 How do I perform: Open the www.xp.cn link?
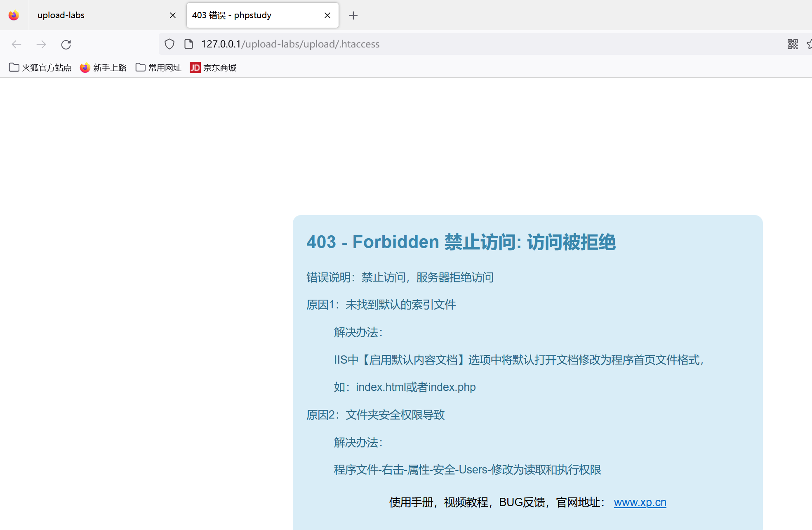click(x=640, y=502)
